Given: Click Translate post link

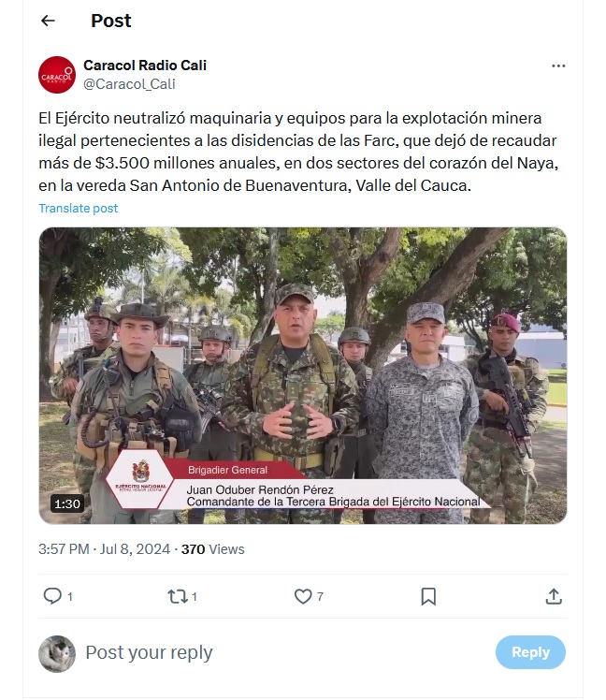Looking at the screenshot, I should click(79, 208).
